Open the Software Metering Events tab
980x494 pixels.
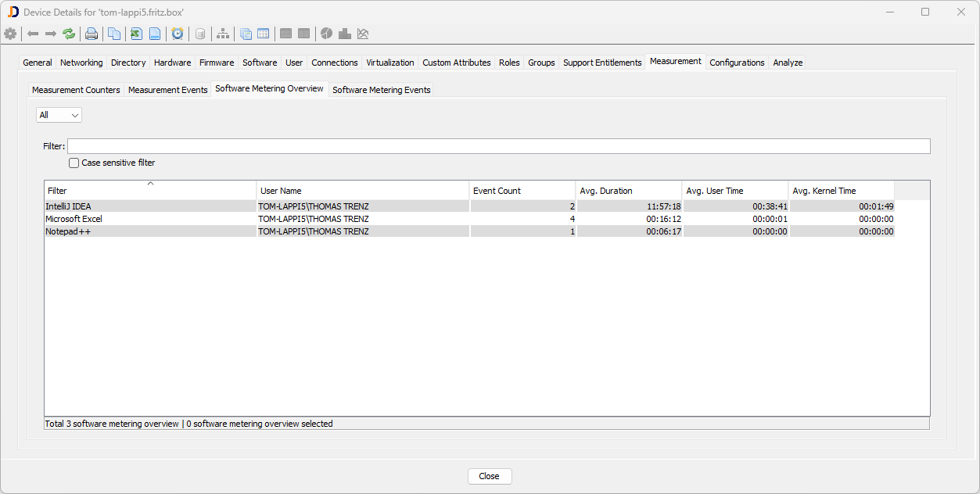(381, 90)
